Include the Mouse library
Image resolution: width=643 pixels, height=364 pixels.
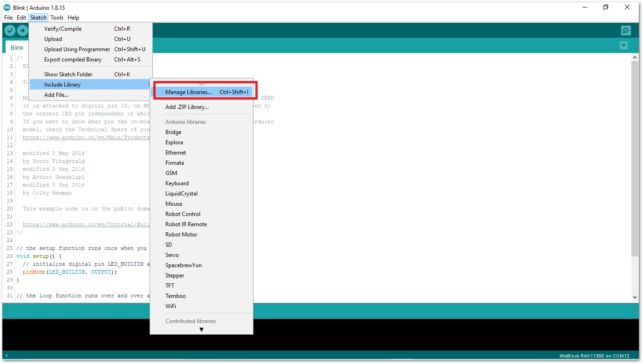click(x=202, y=204)
